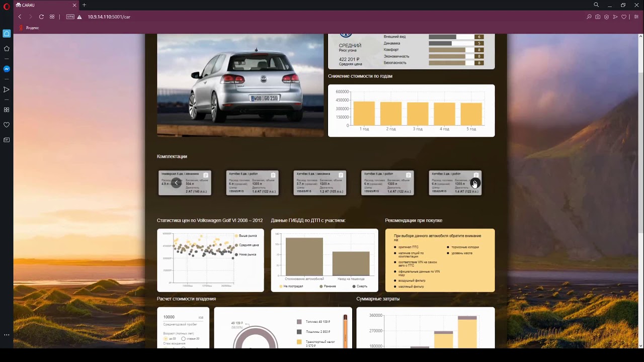Select the CAR4U browser tab
The image size is (644, 362).
46,5
